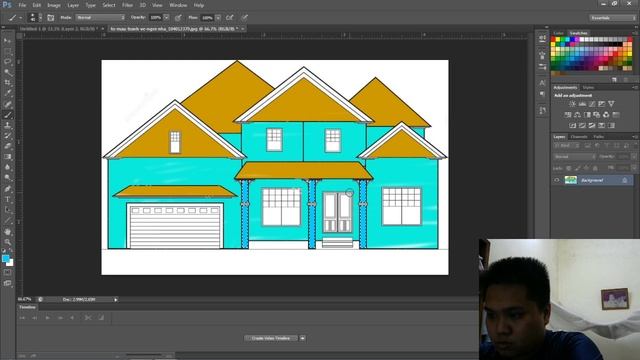Switch to the Untitled-1 document tab

tap(59, 29)
